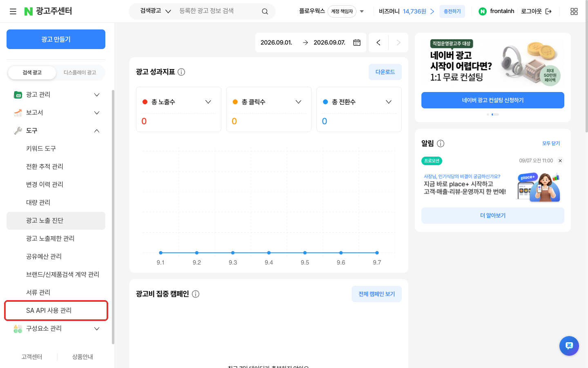Open the 총 전환수 metric dropdown
Screen dimensions: 588x368
389,102
